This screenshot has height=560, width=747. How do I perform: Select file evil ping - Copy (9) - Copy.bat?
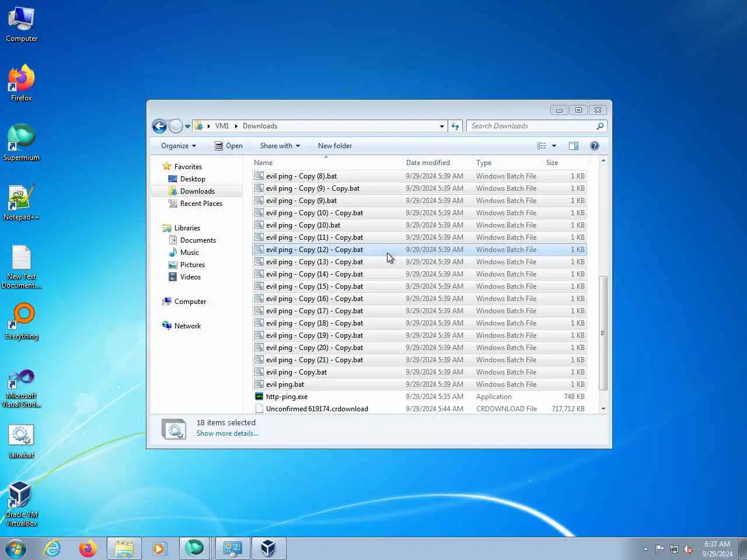pyautogui.click(x=419, y=188)
